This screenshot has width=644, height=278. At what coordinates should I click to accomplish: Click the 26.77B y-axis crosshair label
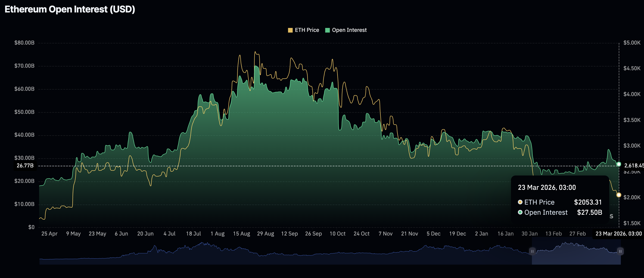coord(25,166)
